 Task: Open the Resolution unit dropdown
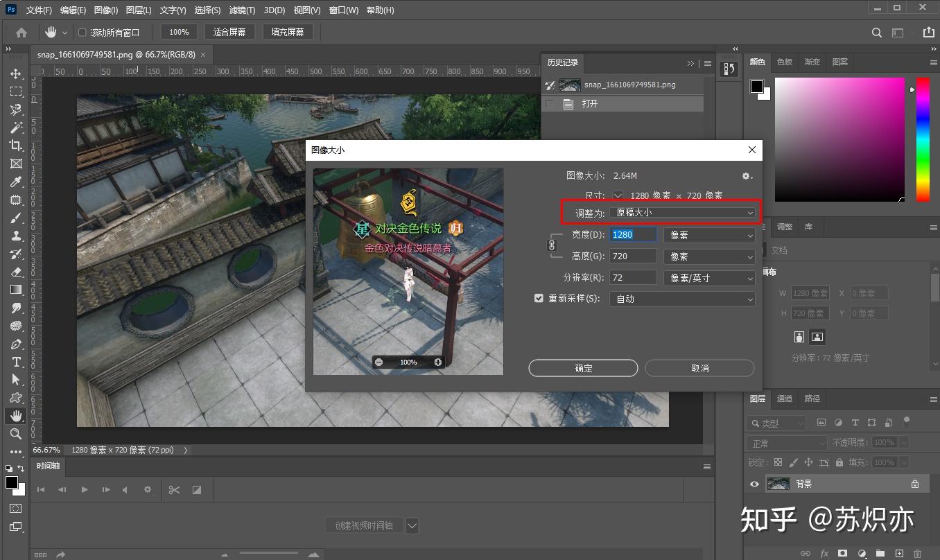click(709, 278)
